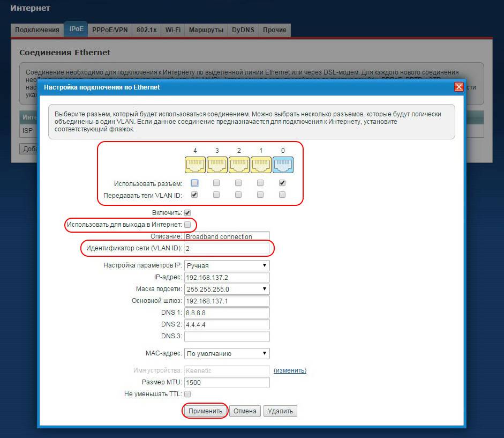Switch to the 'Подключения' tab
504x438 pixels.
(x=37, y=30)
